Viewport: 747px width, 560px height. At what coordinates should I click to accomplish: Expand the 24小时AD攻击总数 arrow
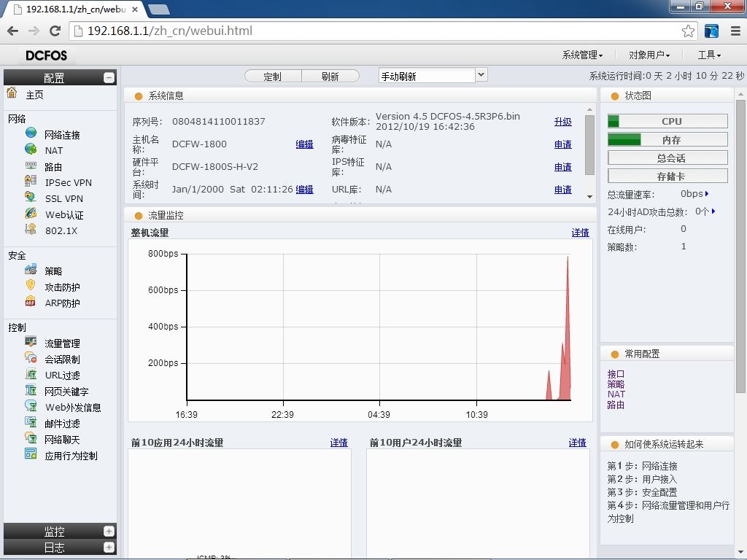713,211
